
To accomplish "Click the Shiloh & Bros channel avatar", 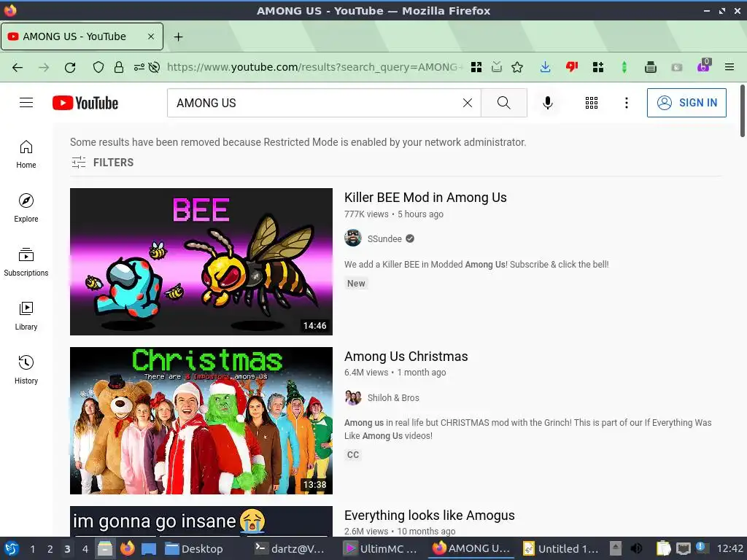I will pos(353,397).
